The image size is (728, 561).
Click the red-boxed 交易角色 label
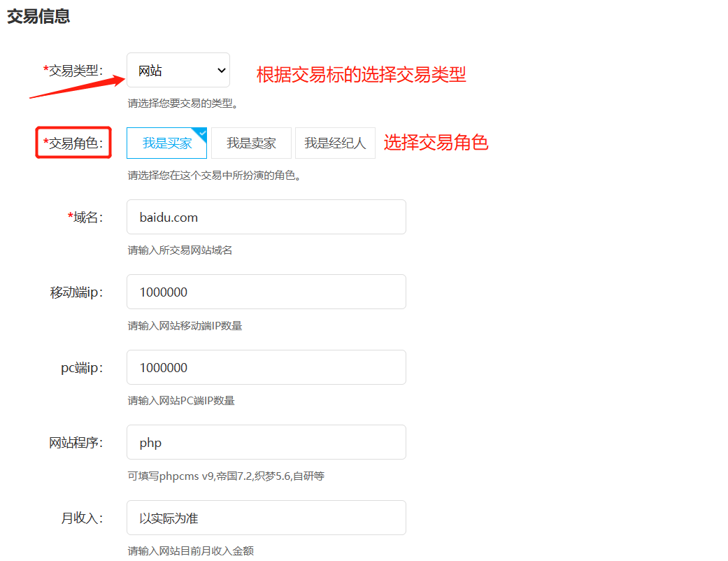click(x=73, y=143)
